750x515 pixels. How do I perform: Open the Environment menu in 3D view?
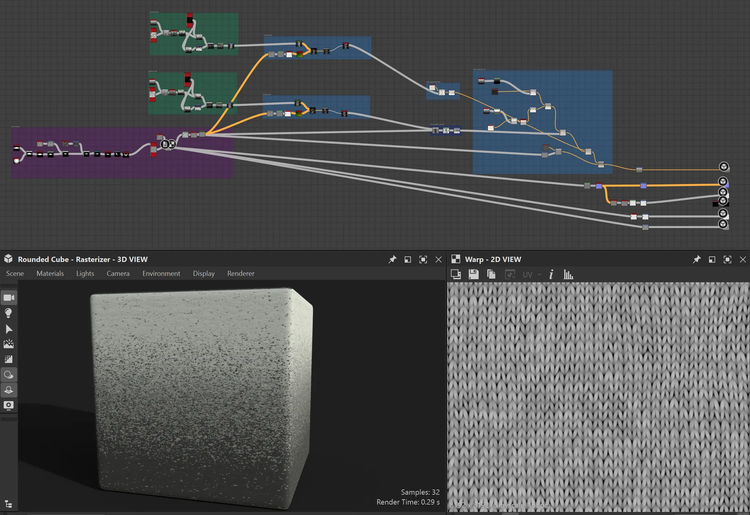tap(161, 274)
